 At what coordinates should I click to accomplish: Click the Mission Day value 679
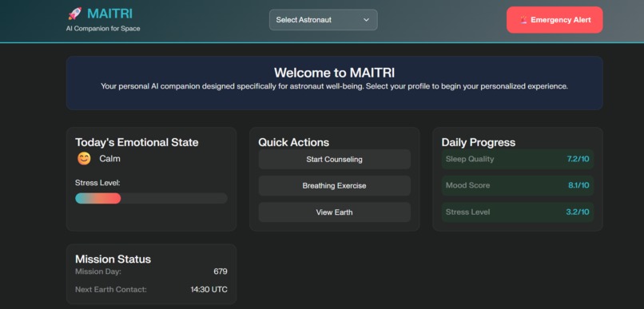click(221, 271)
